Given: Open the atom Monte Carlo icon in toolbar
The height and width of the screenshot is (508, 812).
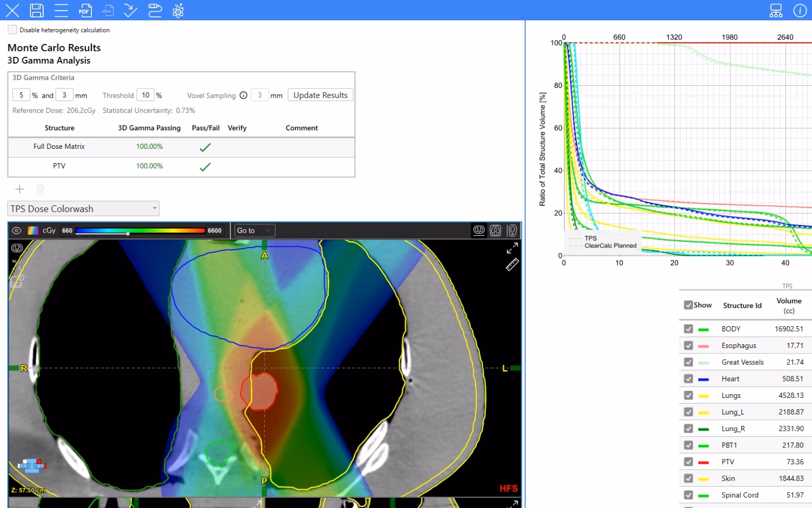Looking at the screenshot, I should click(178, 10).
